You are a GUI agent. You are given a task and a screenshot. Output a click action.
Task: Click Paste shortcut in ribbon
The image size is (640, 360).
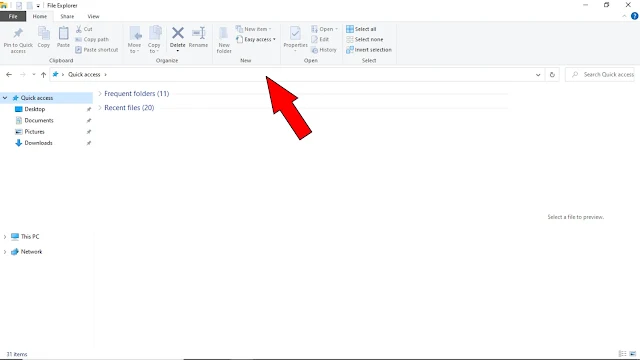[x=97, y=50]
